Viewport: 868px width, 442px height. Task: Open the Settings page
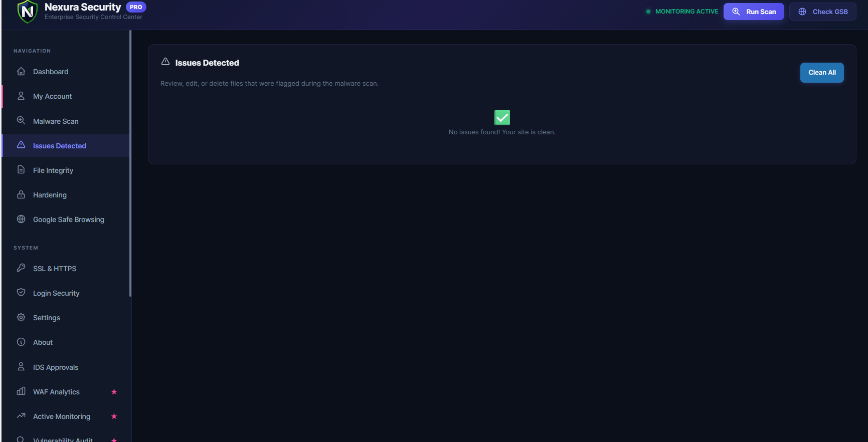[66, 318]
